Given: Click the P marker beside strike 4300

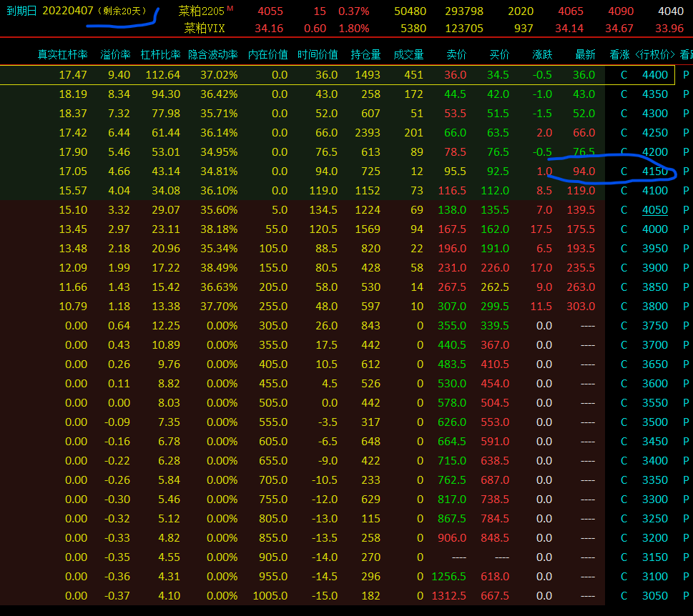Looking at the screenshot, I should [686, 114].
